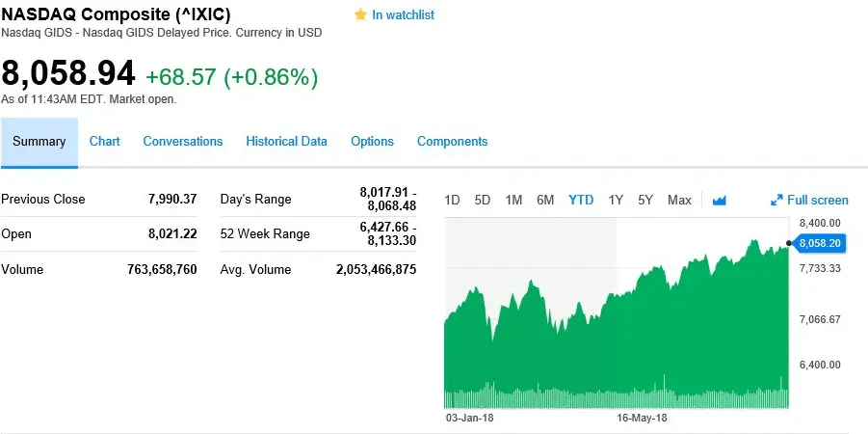Image resolution: width=868 pixels, height=434 pixels.
Task: Click the In watchlist link
Action: (403, 15)
